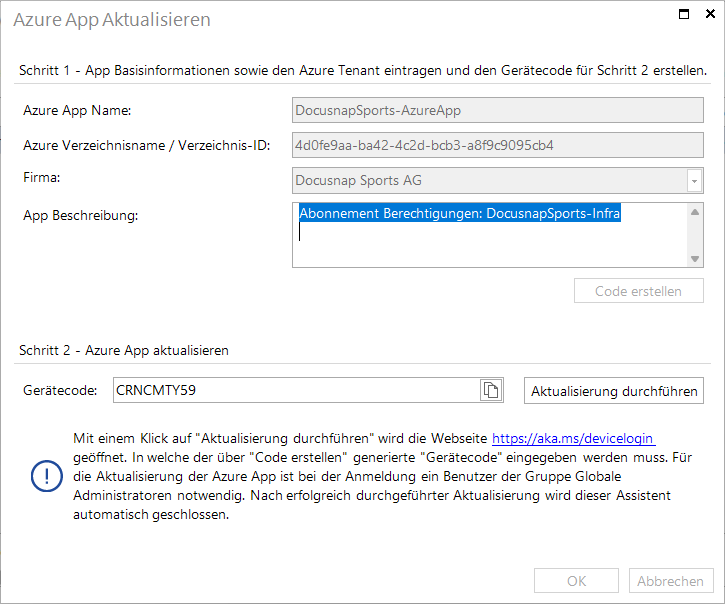The image size is (725, 604).
Task: Click the 'App Beschreibung:' label
Action: 80,216
